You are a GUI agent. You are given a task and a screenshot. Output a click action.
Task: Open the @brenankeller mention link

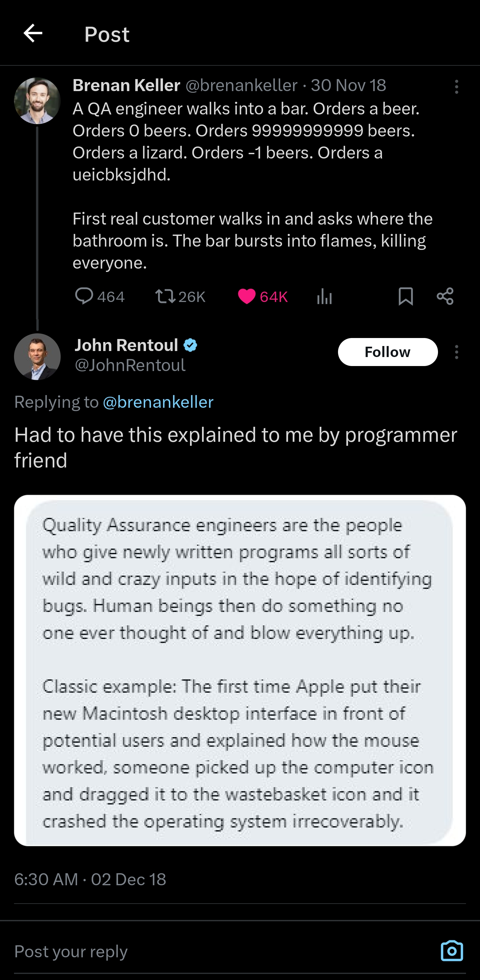click(158, 402)
